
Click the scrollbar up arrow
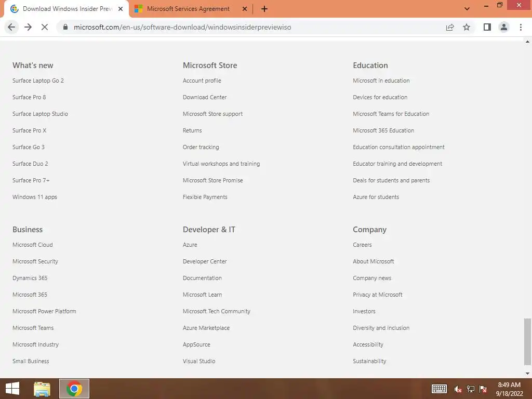pos(527,42)
